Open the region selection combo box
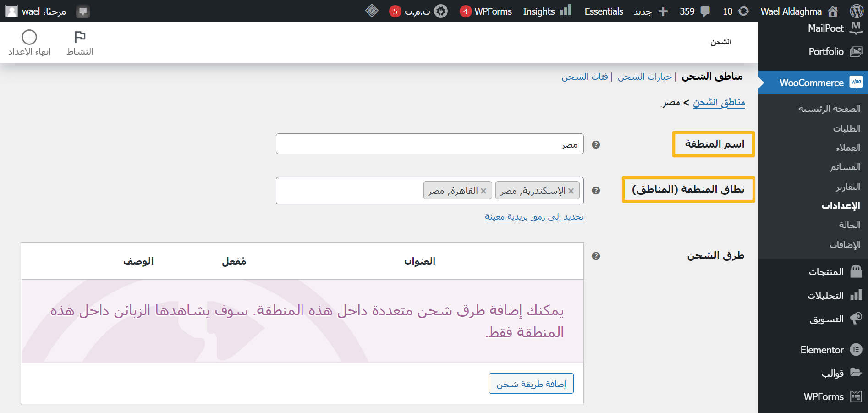The height and width of the screenshot is (413, 868). click(x=348, y=190)
